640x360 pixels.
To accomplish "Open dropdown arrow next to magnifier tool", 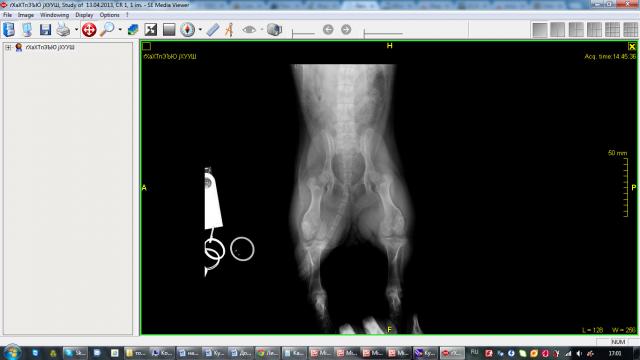I will click(120, 30).
